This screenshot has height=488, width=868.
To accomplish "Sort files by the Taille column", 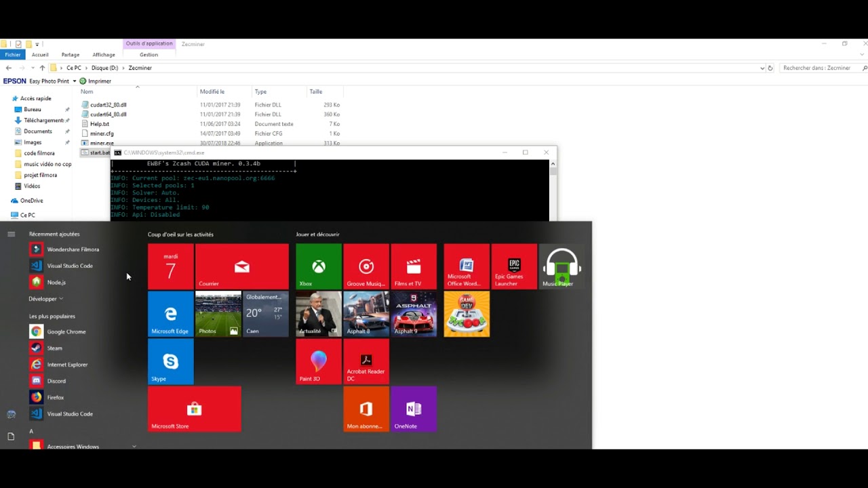I will click(316, 91).
